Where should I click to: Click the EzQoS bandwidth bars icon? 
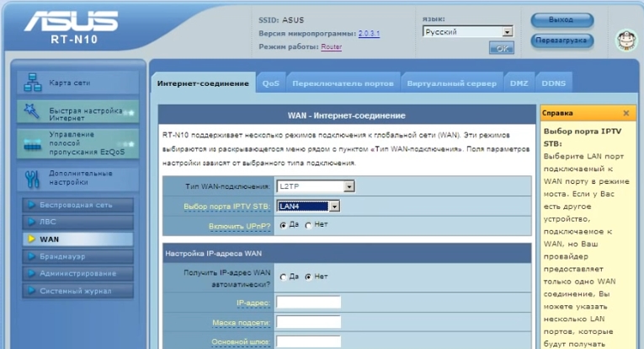coord(33,144)
